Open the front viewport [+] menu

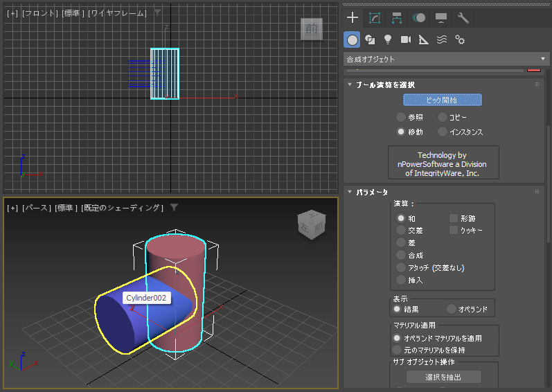[x=12, y=13]
